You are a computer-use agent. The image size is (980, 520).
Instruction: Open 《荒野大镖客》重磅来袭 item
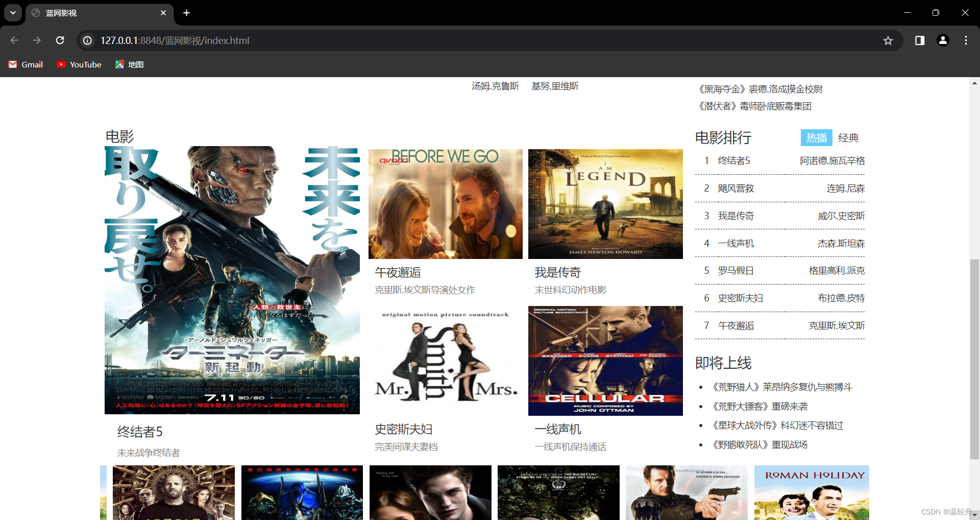tap(759, 407)
